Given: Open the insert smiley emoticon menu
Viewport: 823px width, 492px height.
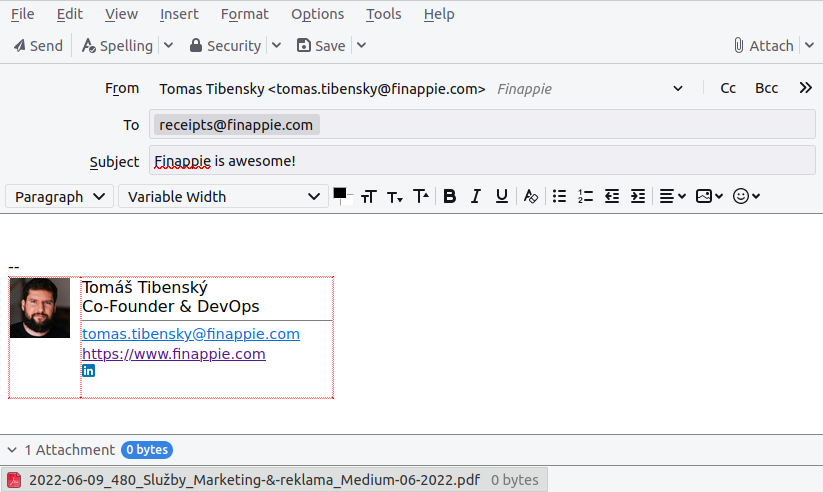Looking at the screenshot, I should [x=746, y=197].
